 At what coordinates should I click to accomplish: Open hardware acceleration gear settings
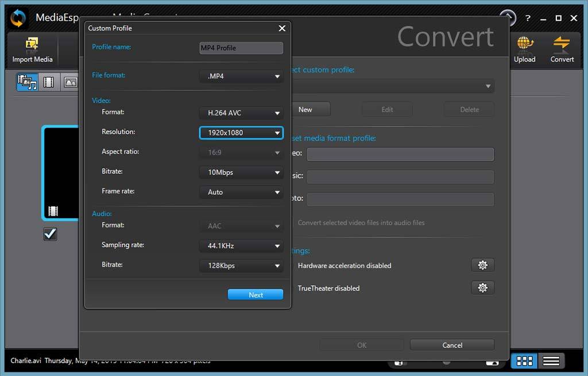[x=482, y=265]
